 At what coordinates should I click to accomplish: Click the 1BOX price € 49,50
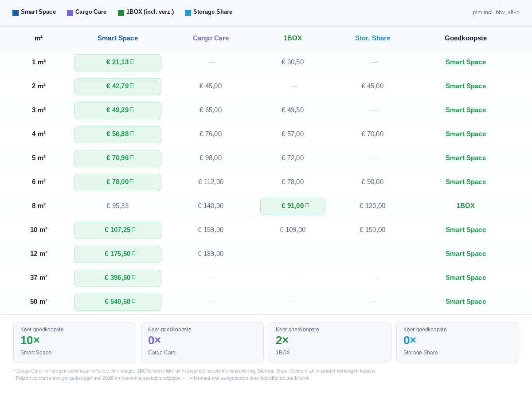point(293,110)
